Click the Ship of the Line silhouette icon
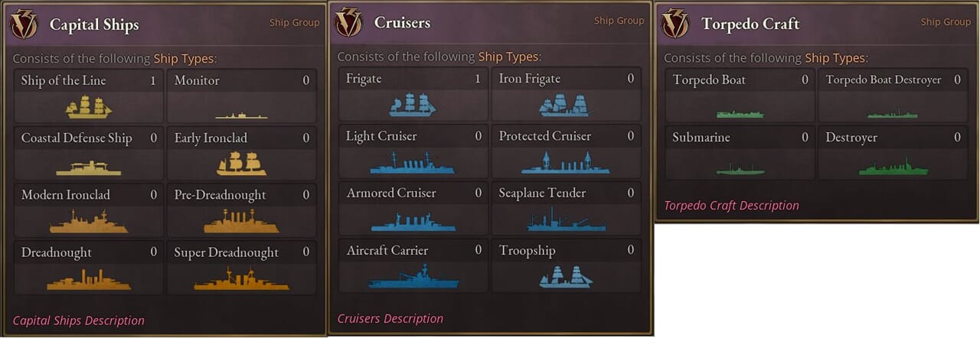980x338 pixels. (88, 107)
